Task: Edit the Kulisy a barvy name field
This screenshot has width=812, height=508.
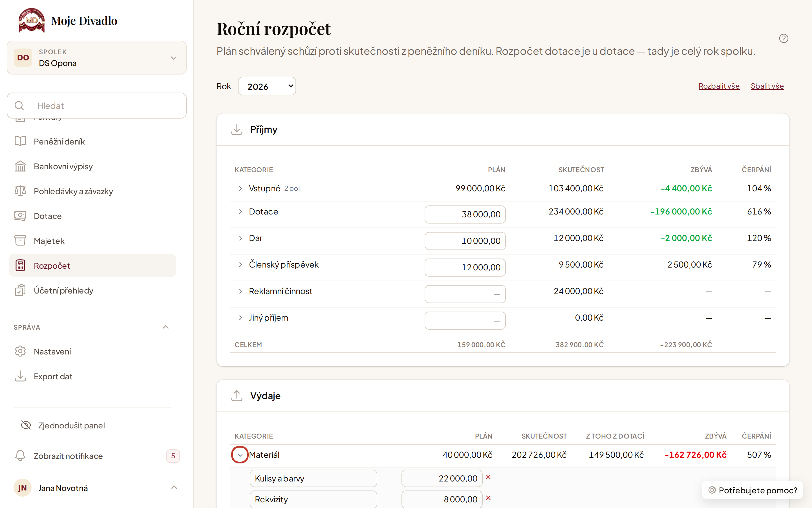Action: pyautogui.click(x=314, y=478)
